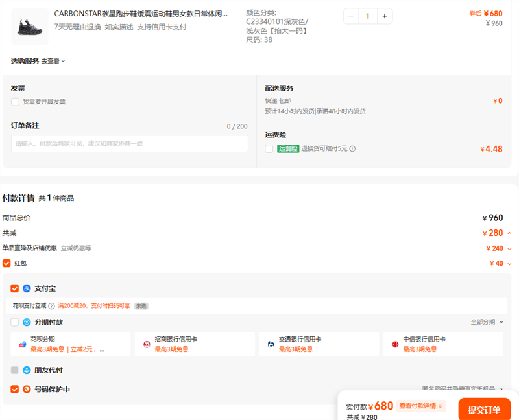Expand optional services (去查看) dropdown
The image size is (519, 420).
tap(54, 61)
